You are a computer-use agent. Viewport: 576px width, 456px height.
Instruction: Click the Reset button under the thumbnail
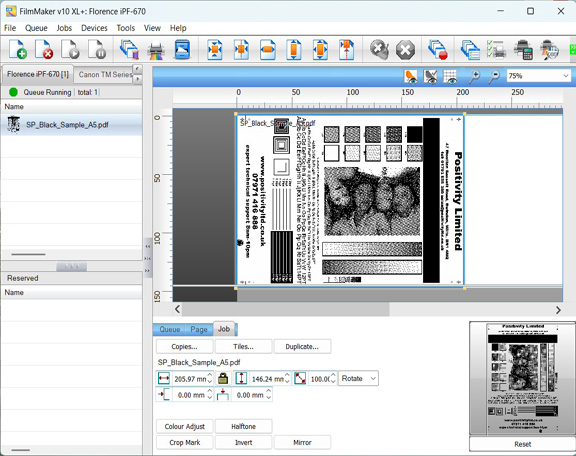522,444
